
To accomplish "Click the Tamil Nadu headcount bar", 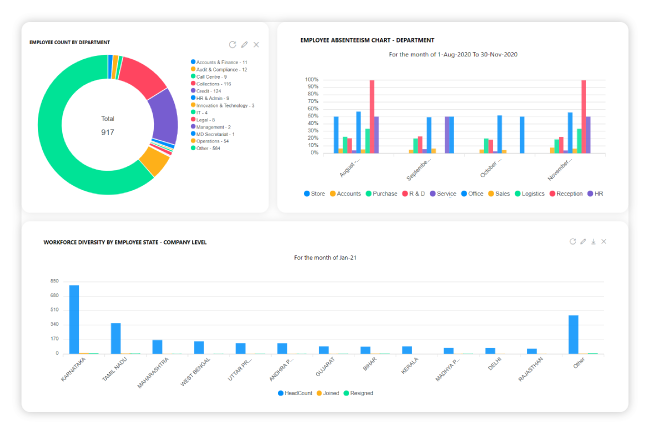I will pos(116,337).
